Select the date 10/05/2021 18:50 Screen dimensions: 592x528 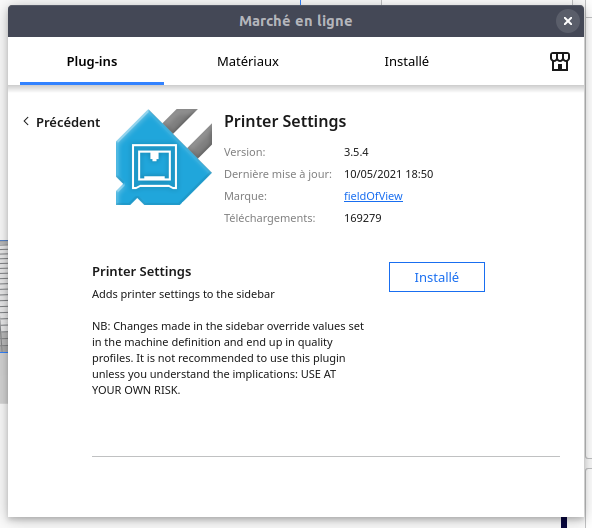coord(388,174)
